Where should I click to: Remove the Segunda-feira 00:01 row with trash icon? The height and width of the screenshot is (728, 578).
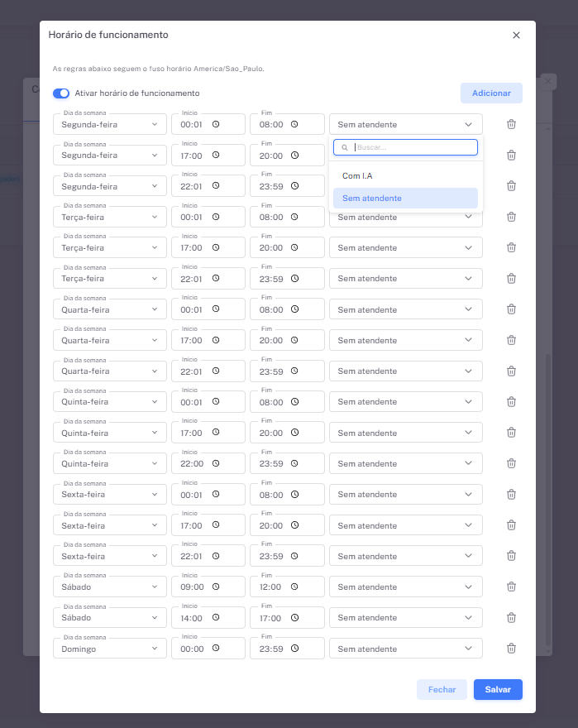pos(511,124)
